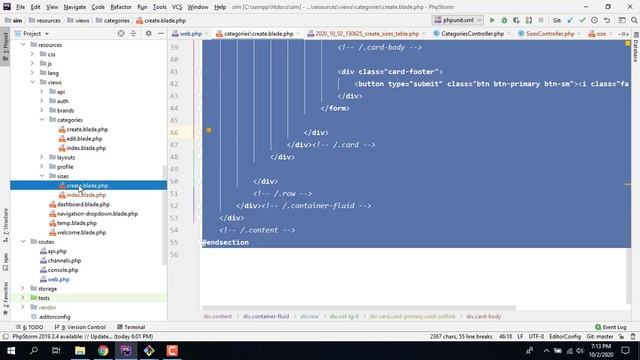The height and width of the screenshot is (360, 640).
Task: Click the div.container-fluid breadcrumb
Action: tap(266, 316)
